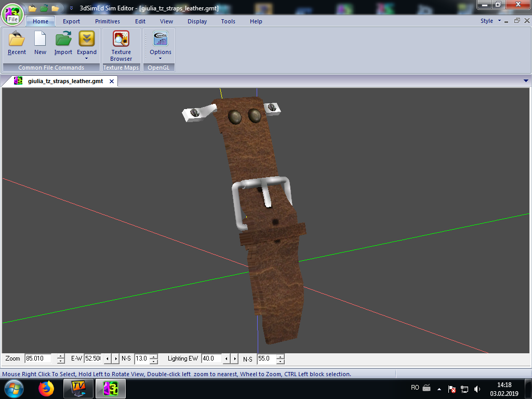Click the giulia_tz_straps_leather.gmt tab file icon
532x399 pixels.
tap(18, 81)
